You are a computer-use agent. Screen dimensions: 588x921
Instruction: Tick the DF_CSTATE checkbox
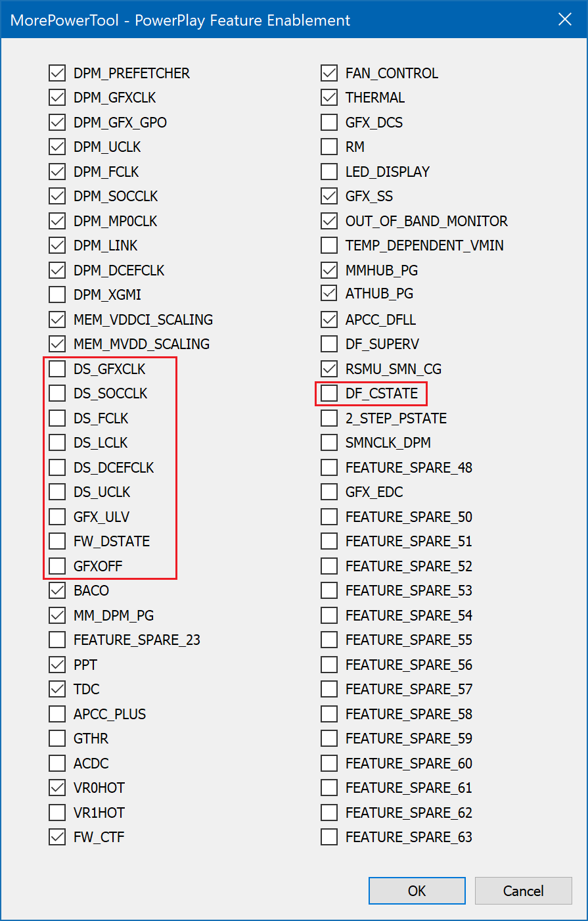329,393
